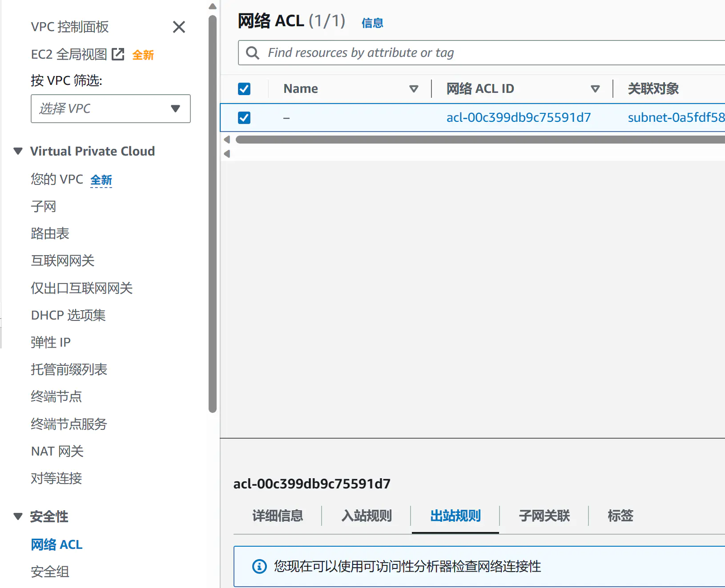Screen dimensions: 725x588
Task: Open the acl-00c399db9c75591d7 link
Action: click(x=518, y=118)
